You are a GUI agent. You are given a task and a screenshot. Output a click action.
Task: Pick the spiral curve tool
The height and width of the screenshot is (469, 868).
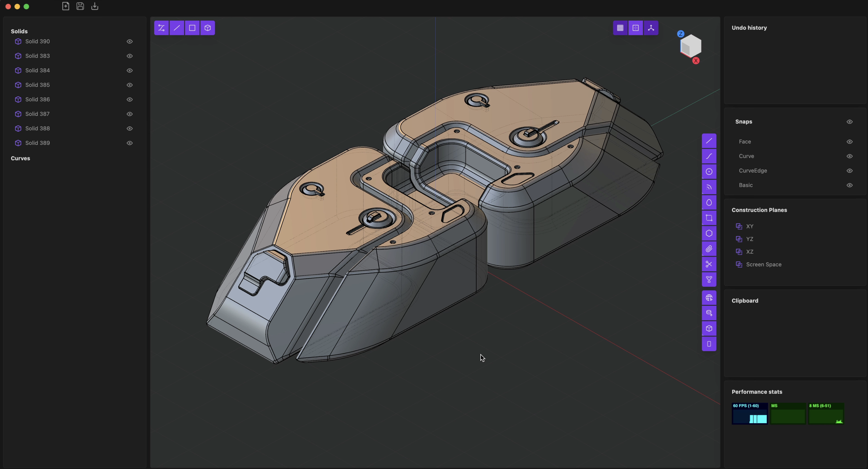pyautogui.click(x=709, y=187)
